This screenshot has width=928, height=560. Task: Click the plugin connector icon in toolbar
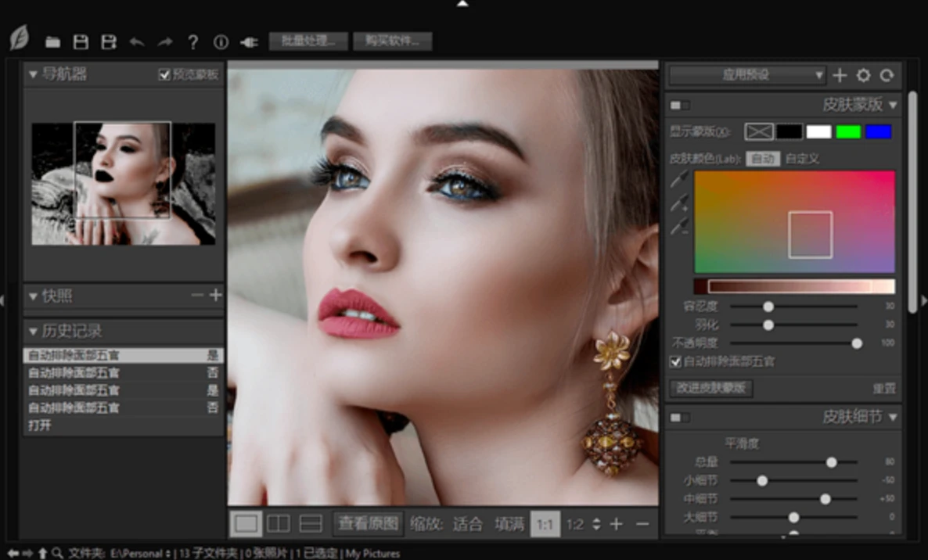click(x=248, y=42)
